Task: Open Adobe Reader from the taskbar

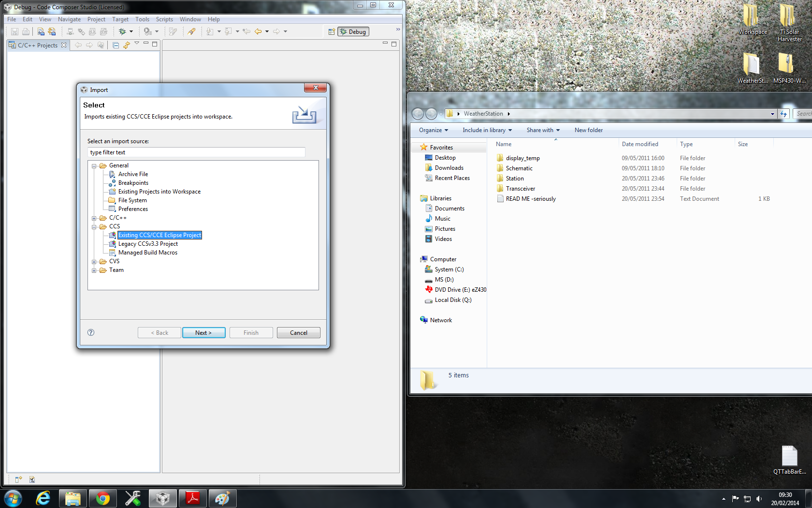Action: [193, 498]
